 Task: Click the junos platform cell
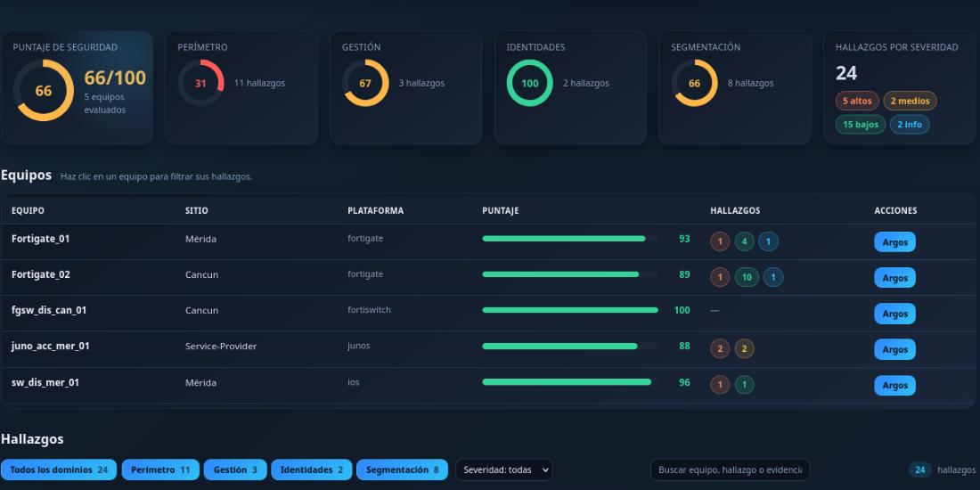coord(359,346)
